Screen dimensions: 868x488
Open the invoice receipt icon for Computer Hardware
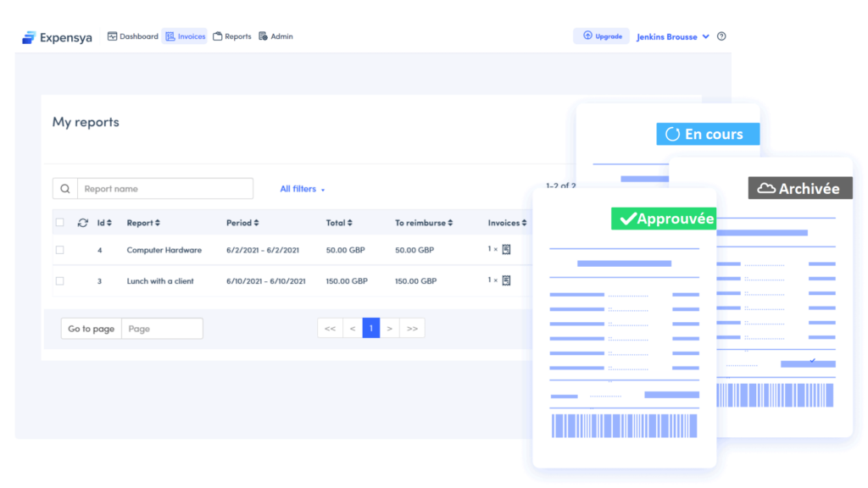507,250
